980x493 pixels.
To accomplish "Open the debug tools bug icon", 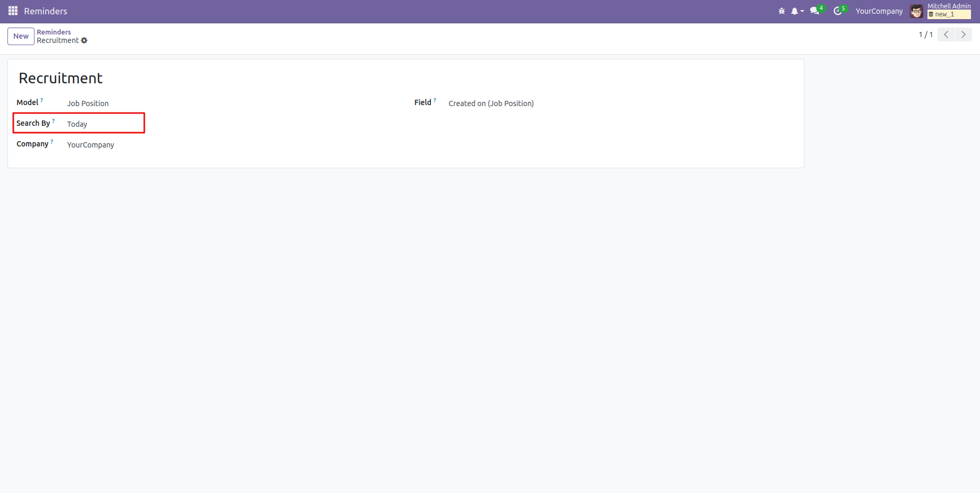I will (782, 11).
